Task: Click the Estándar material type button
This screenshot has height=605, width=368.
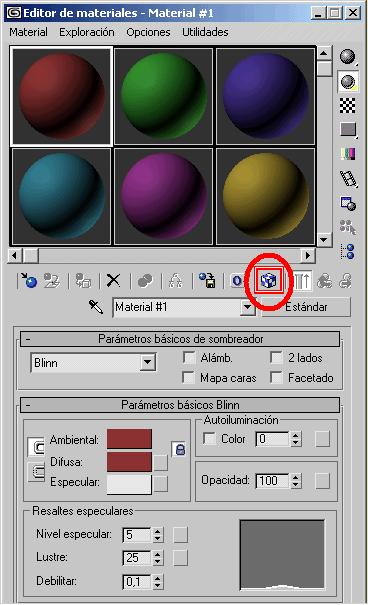Action: click(x=306, y=307)
